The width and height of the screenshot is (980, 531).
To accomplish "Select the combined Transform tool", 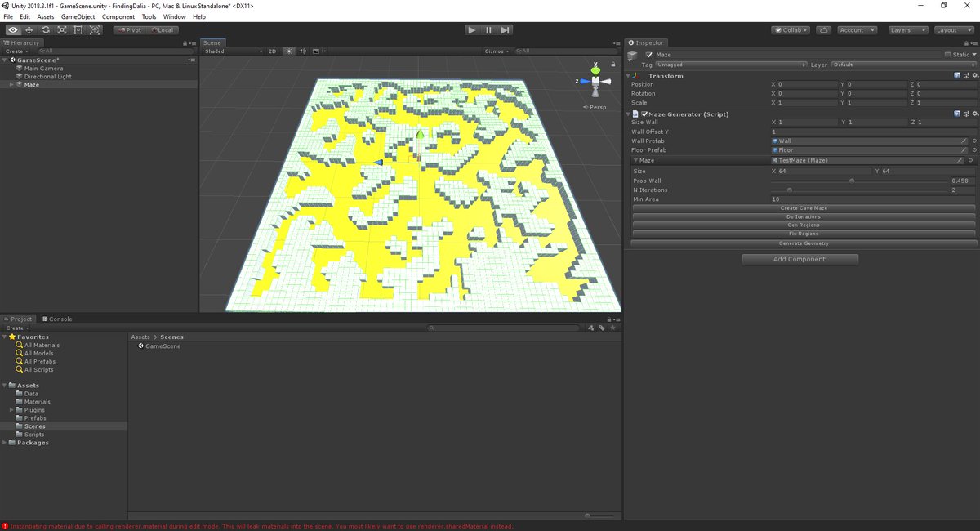I will (95, 29).
